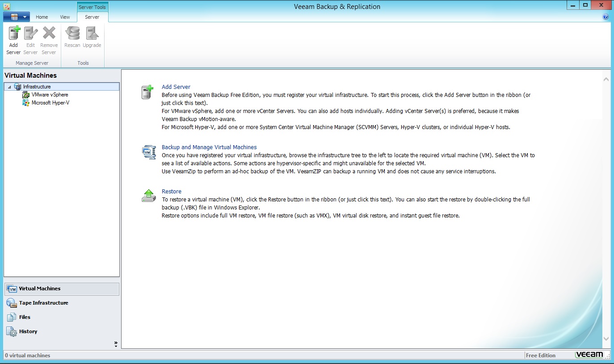Select the Server ribbon tab
The height and width of the screenshot is (364, 614).
coord(92,17)
